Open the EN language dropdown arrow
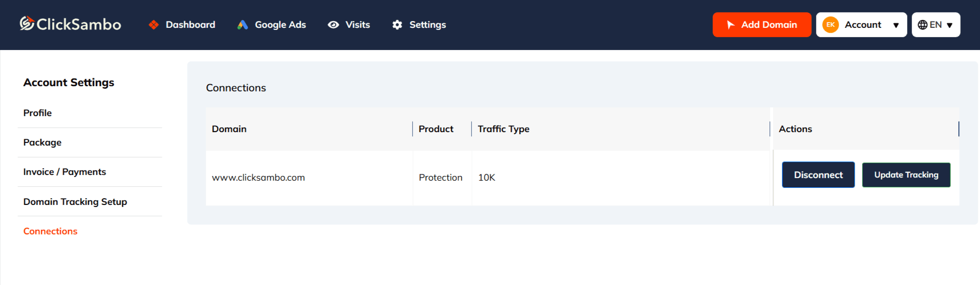 pos(949,25)
